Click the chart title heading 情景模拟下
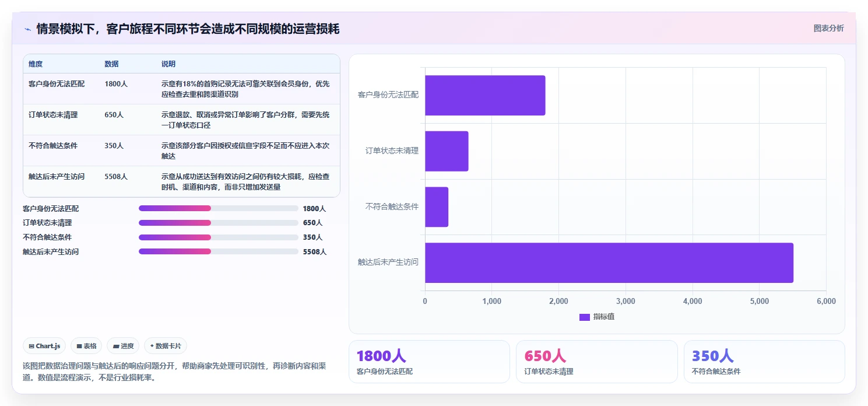The width and height of the screenshot is (868, 406). pyautogui.click(x=188, y=29)
